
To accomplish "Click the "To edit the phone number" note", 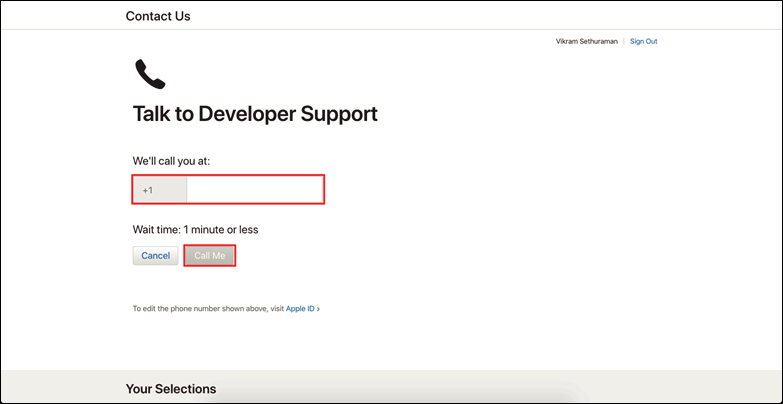I will [x=208, y=309].
